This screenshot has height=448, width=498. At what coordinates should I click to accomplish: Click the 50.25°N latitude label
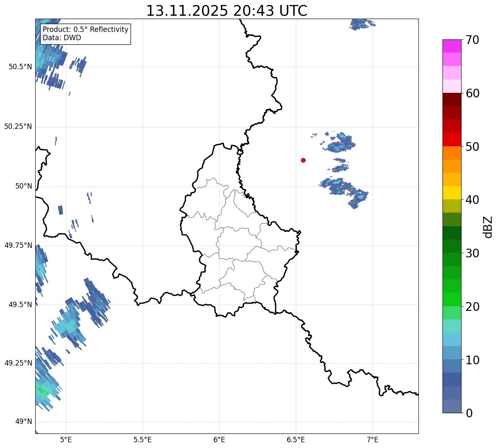[x=18, y=126]
